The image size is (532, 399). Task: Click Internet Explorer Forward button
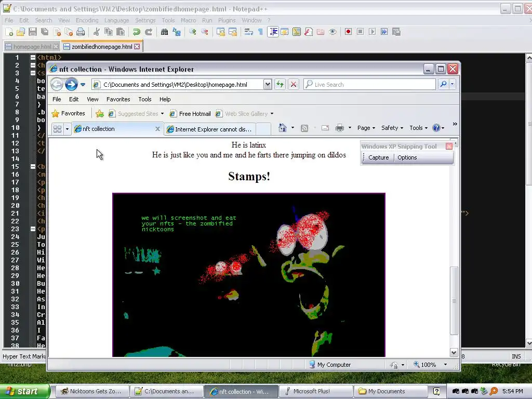coord(71,85)
